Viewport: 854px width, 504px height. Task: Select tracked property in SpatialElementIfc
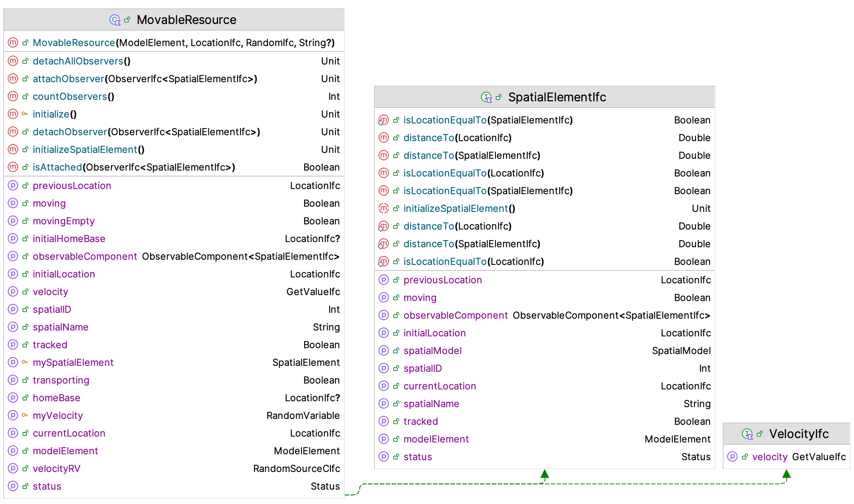[545, 421]
